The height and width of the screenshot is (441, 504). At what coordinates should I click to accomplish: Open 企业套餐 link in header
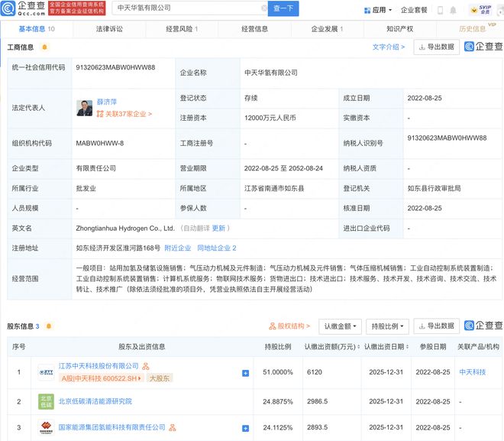414,10
